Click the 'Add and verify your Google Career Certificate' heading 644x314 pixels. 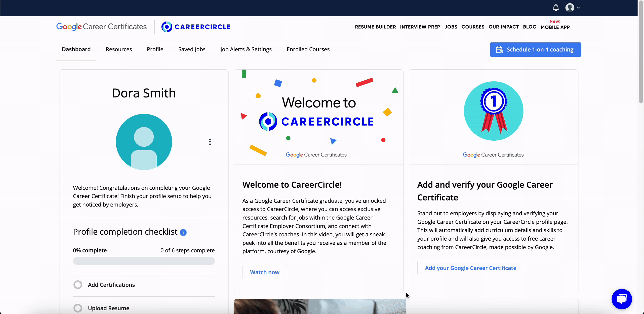coord(485,191)
